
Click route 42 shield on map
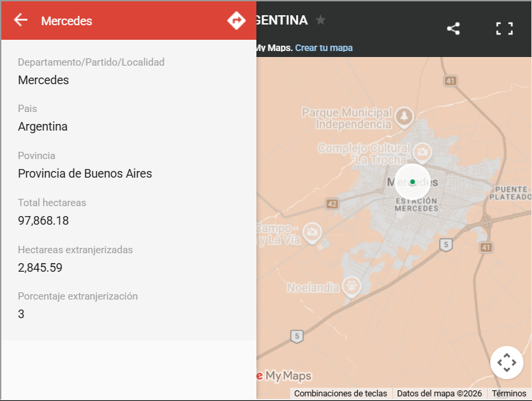[332, 203]
